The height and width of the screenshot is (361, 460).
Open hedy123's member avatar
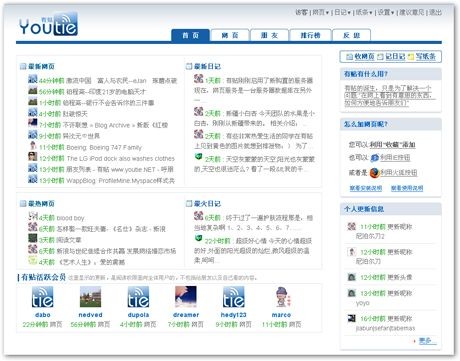coord(233,297)
